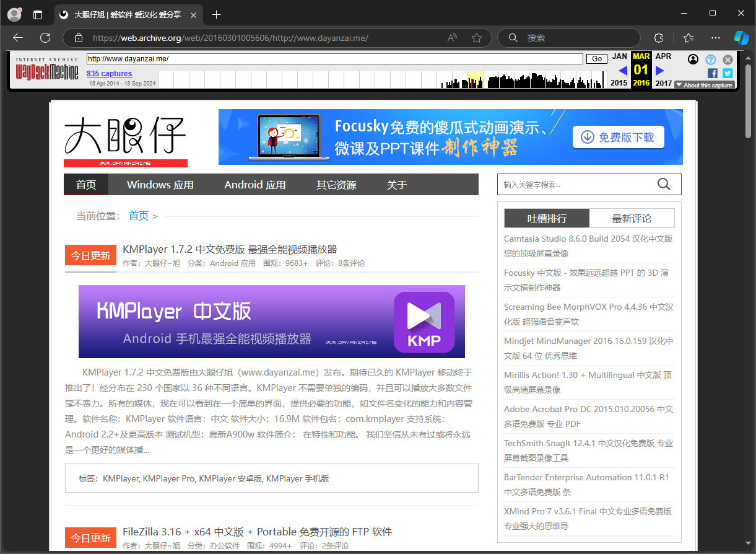This screenshot has width=756, height=554.
Task: Click the Wayback URL input field
Action: coord(334,59)
